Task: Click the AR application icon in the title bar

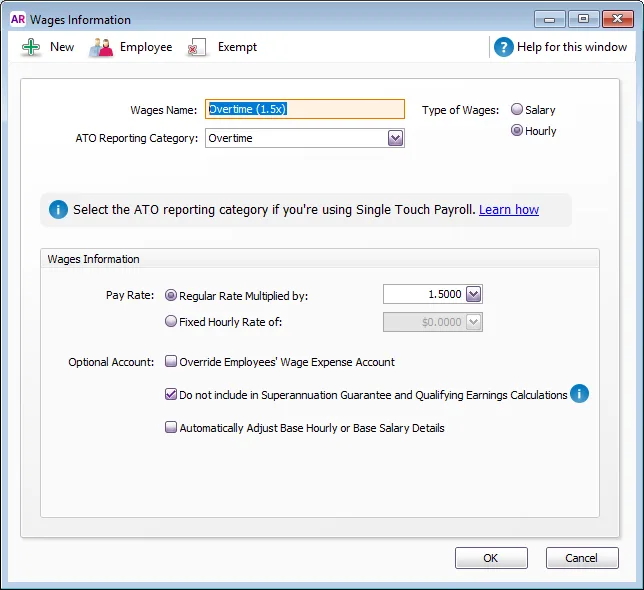Action: point(18,19)
